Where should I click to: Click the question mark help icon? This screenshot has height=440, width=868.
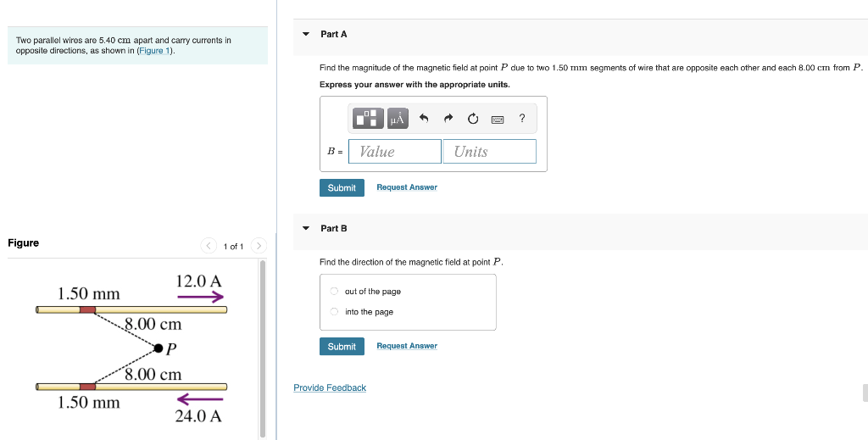point(522,119)
